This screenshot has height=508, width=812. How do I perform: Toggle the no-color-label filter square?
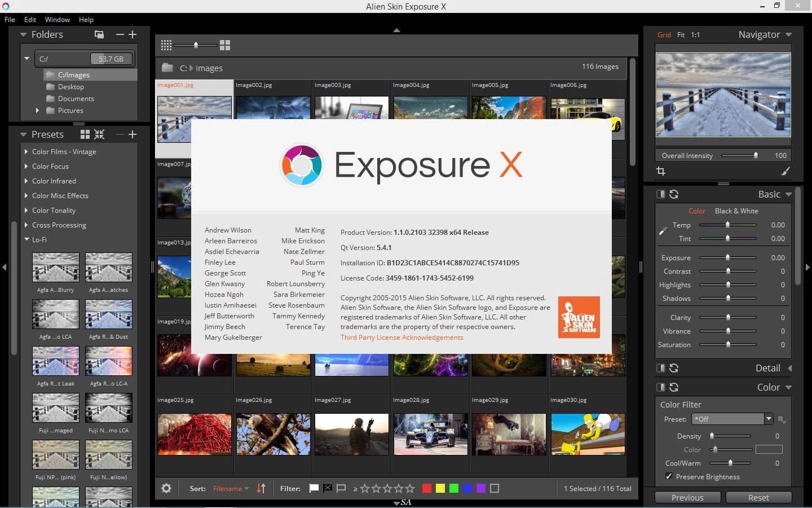pyautogui.click(x=495, y=488)
